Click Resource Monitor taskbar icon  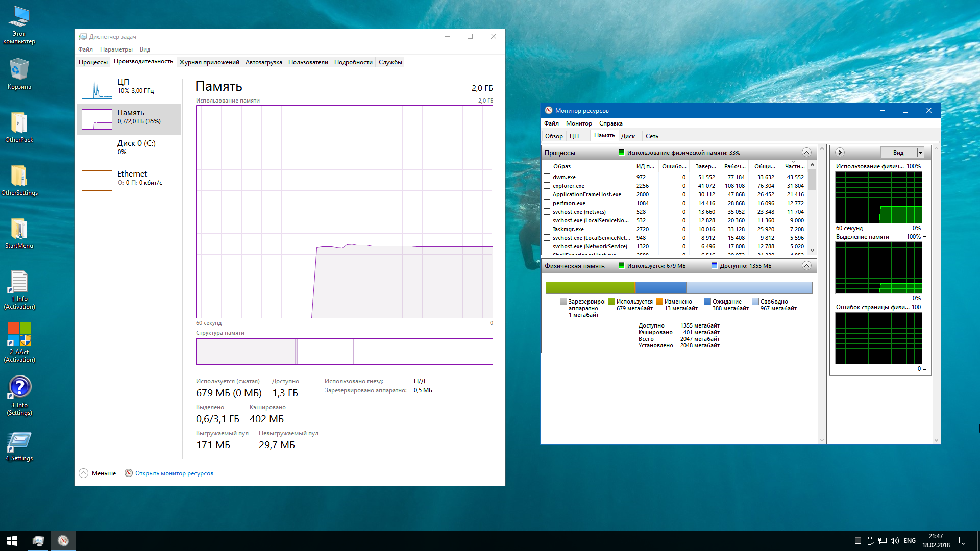(x=63, y=540)
